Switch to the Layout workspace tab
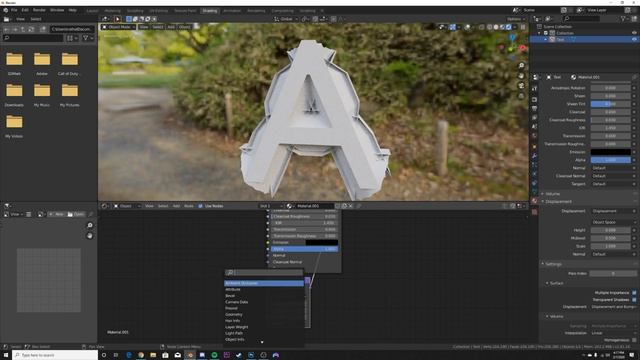 (x=92, y=11)
